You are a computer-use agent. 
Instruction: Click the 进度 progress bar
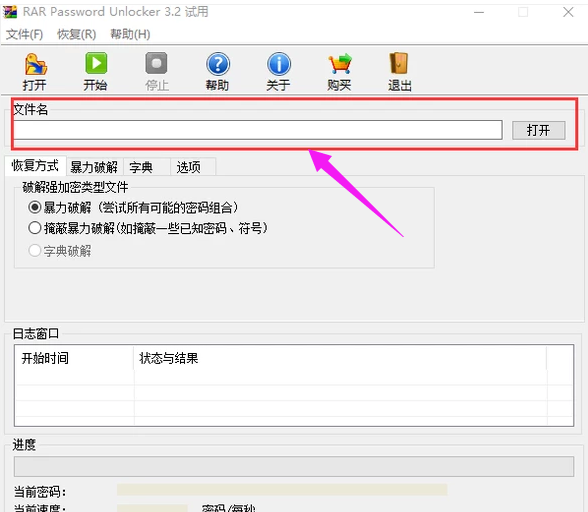coord(294,467)
